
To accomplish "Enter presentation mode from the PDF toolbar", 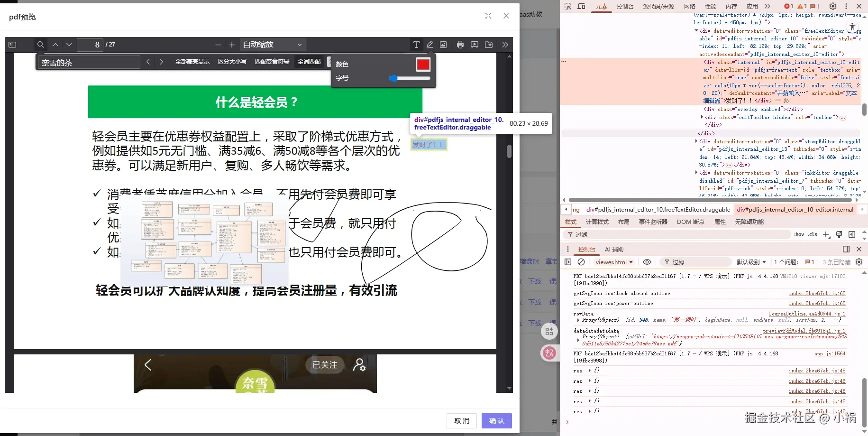I will (x=475, y=45).
